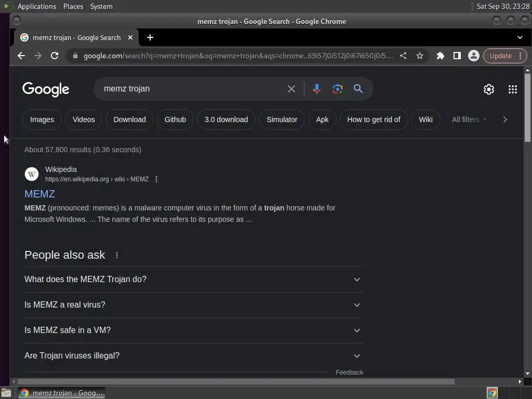Clear the search box with X
This screenshot has width=532, height=399.
coord(291,89)
